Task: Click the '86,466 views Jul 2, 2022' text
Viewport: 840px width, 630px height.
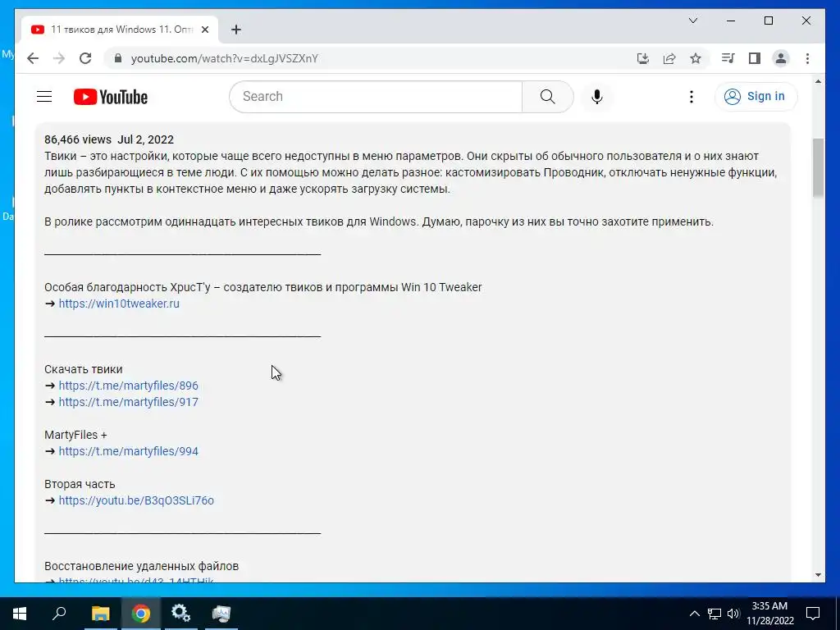Action: point(109,139)
